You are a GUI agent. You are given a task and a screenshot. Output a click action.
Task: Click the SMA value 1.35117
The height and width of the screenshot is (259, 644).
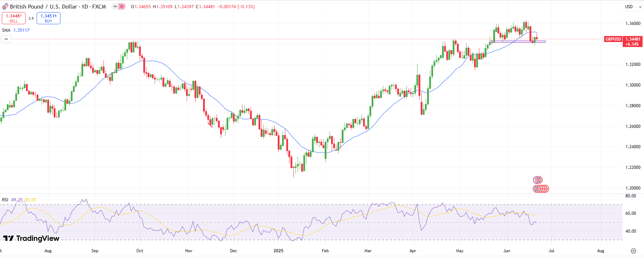click(x=21, y=30)
